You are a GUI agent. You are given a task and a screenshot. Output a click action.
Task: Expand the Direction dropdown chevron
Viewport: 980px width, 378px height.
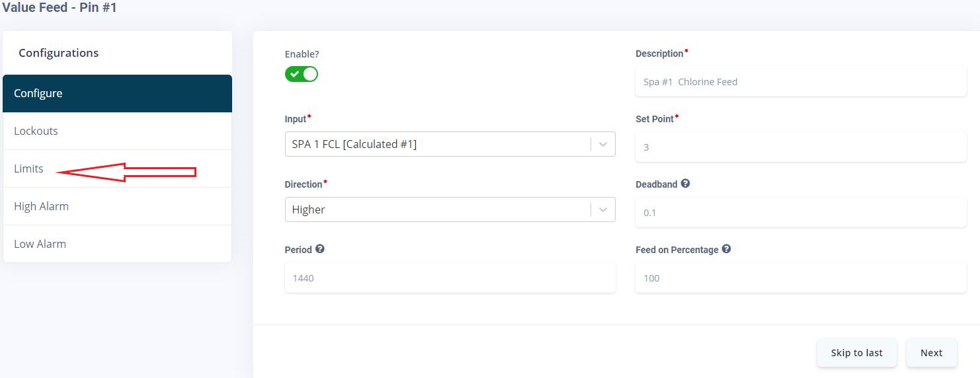(x=603, y=209)
